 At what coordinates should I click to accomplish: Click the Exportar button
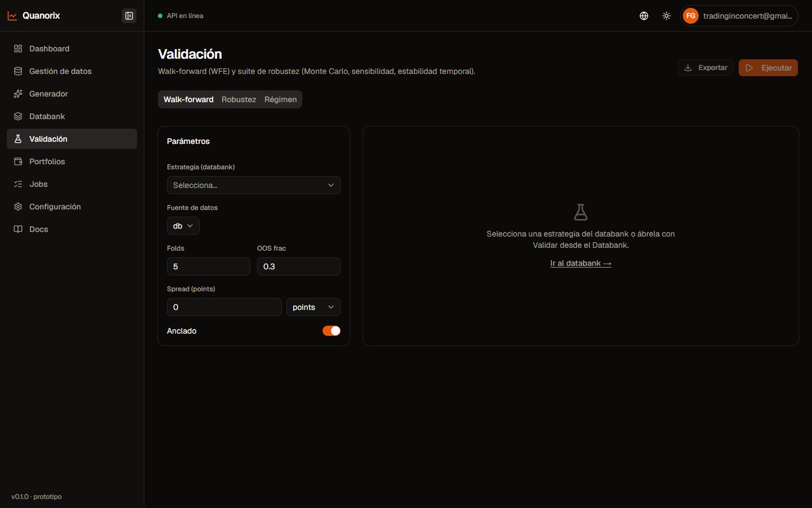tap(705, 68)
